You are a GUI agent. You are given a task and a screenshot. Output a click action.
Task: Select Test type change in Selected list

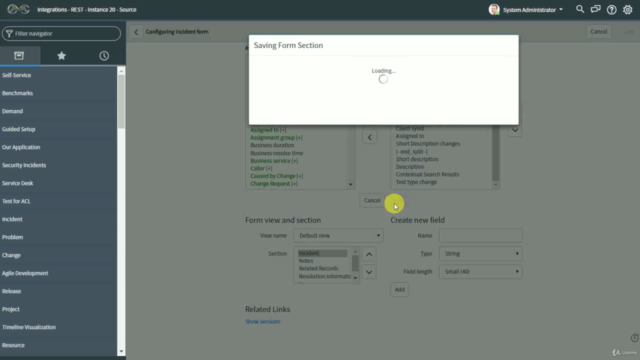coord(416,182)
